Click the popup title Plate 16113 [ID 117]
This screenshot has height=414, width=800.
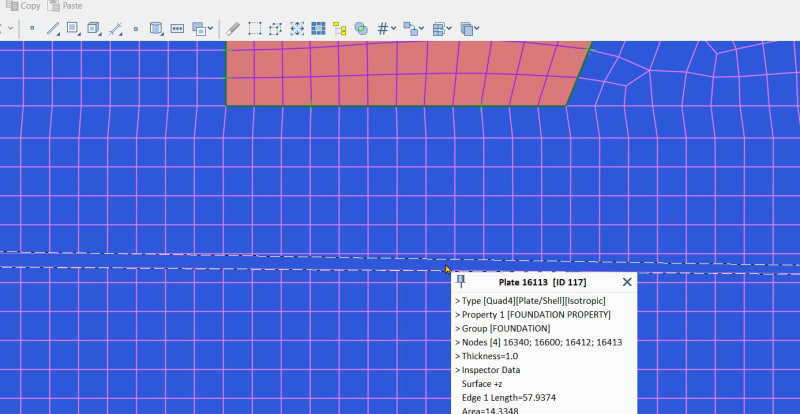tap(542, 282)
